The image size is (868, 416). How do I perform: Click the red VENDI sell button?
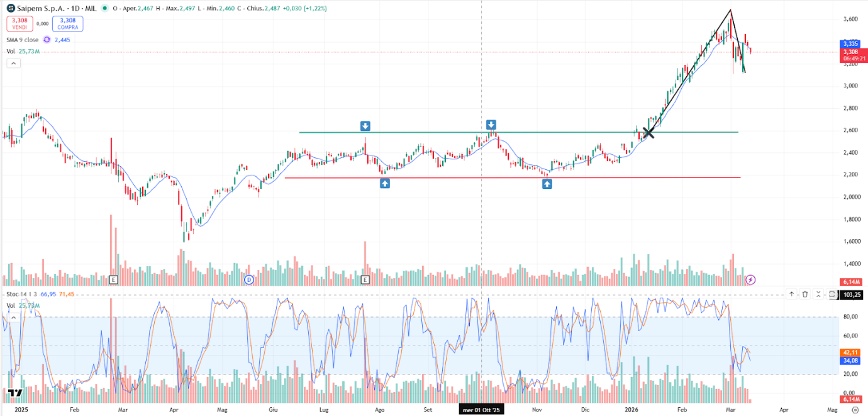(19, 23)
